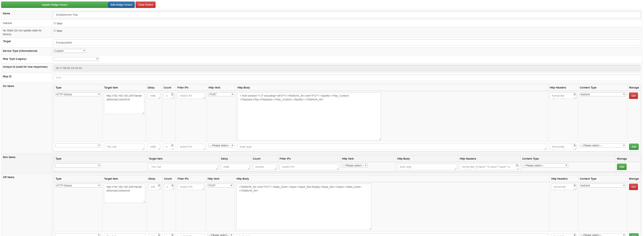644x236 pixels.
Task: Click Update Bridge Device button
Action: (54, 5)
